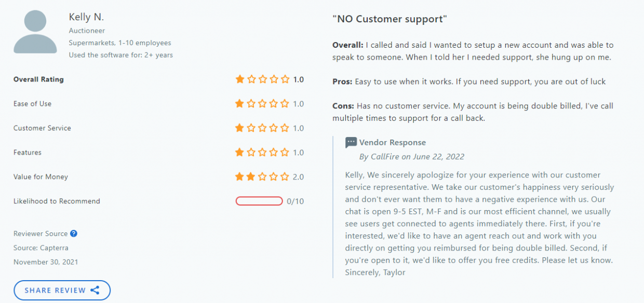This screenshot has width=644, height=303.
Task: Click the third star in Customer Service row
Action: pos(262,128)
